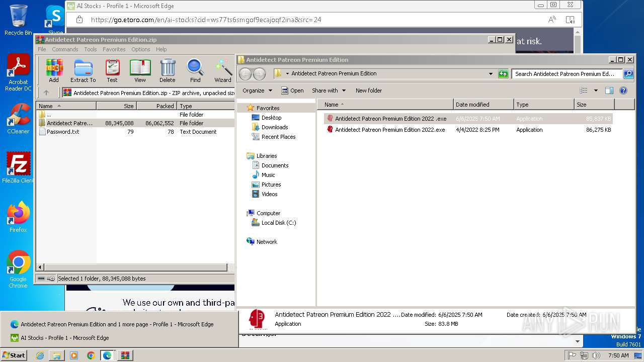Expand the Share with dropdown
The width and height of the screenshot is (644, 362).
coord(329,90)
